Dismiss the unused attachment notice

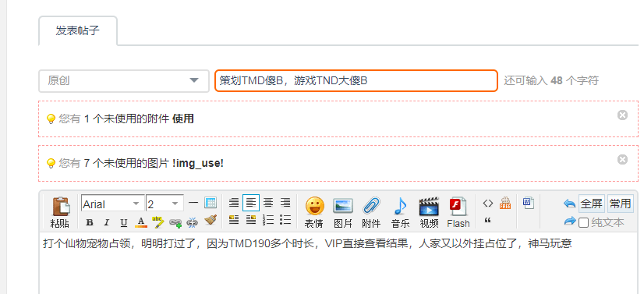point(623,115)
